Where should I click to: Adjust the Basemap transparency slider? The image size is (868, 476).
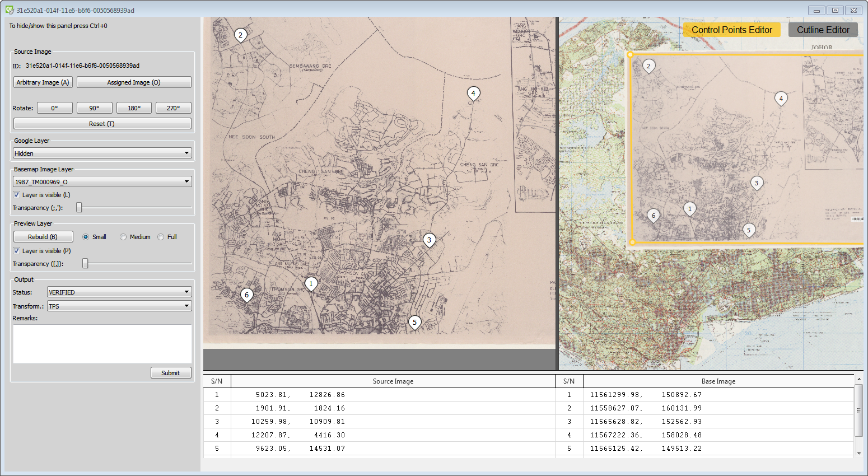coord(78,207)
